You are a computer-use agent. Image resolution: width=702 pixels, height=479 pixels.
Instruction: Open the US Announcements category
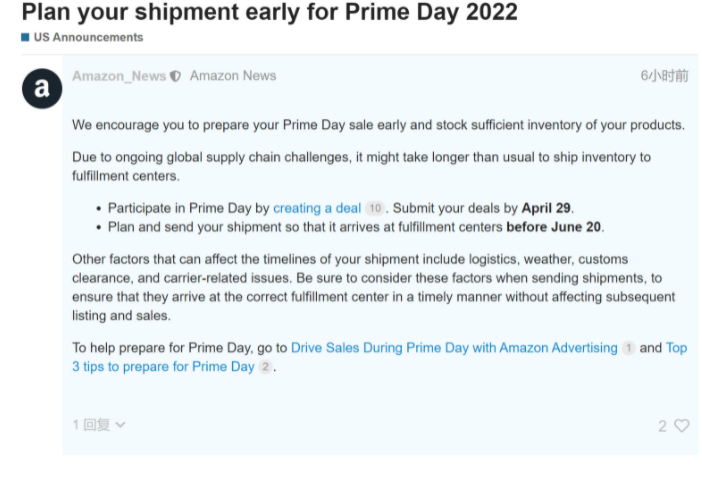click(x=88, y=37)
